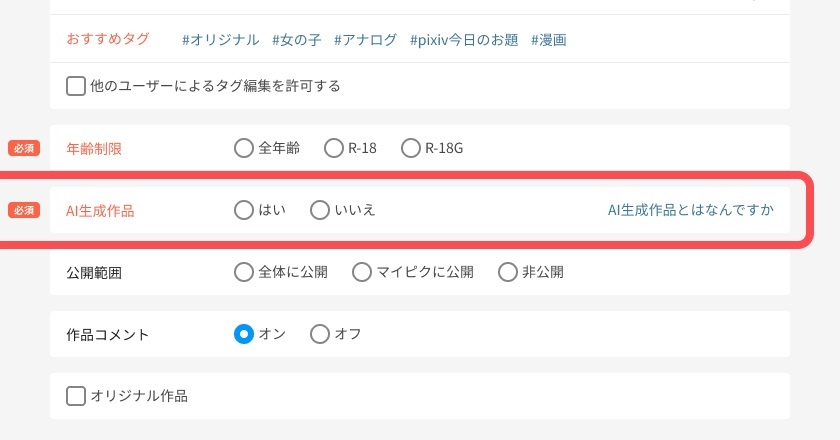Set 公開範囲 to 非公開

pyautogui.click(x=507, y=272)
